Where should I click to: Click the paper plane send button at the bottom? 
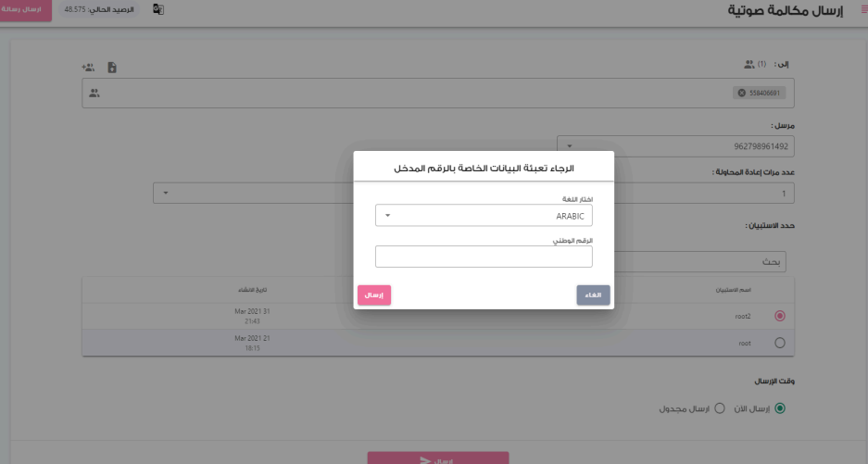coord(438,459)
